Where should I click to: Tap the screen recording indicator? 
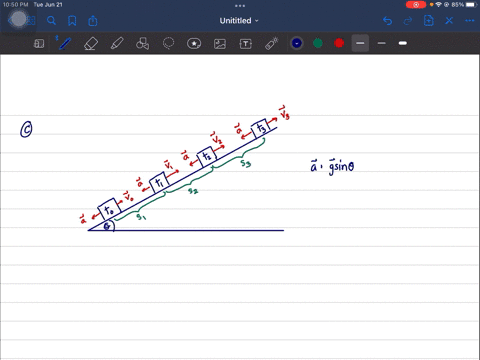(416, 5)
